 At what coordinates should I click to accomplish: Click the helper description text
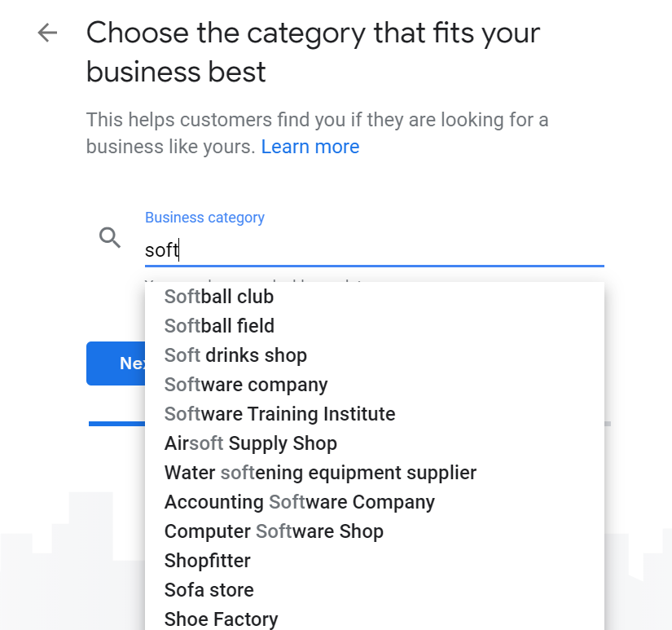click(317, 134)
